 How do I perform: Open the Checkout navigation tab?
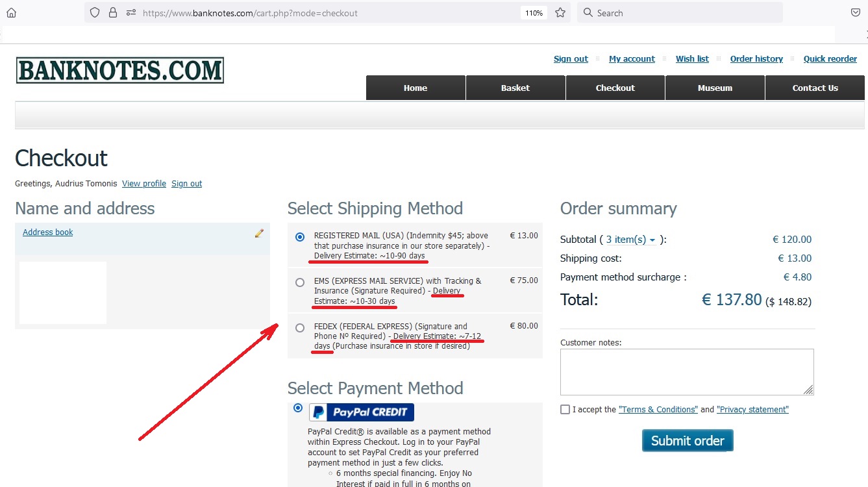[615, 88]
